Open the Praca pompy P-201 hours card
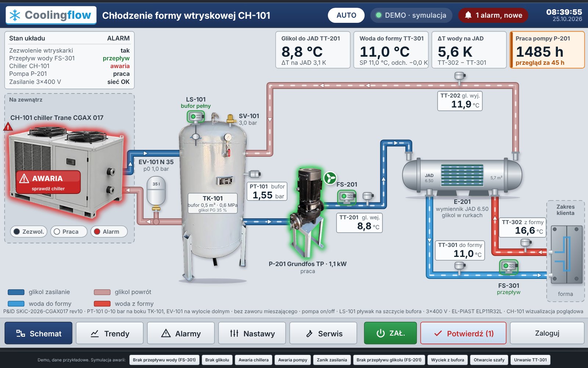The height and width of the screenshot is (368, 588). (547, 50)
